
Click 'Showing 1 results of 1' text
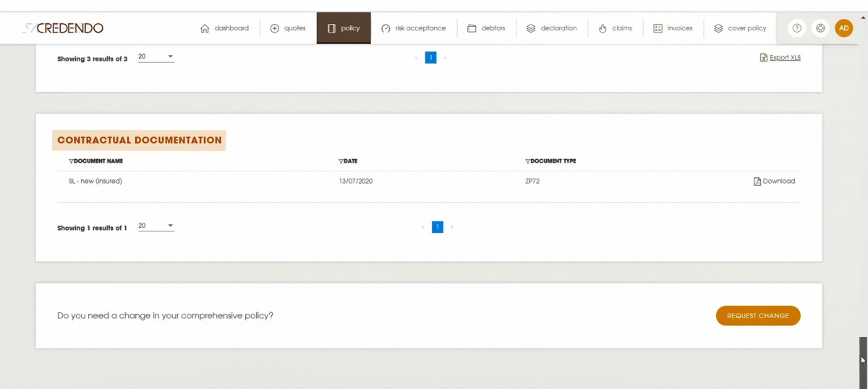click(x=93, y=228)
